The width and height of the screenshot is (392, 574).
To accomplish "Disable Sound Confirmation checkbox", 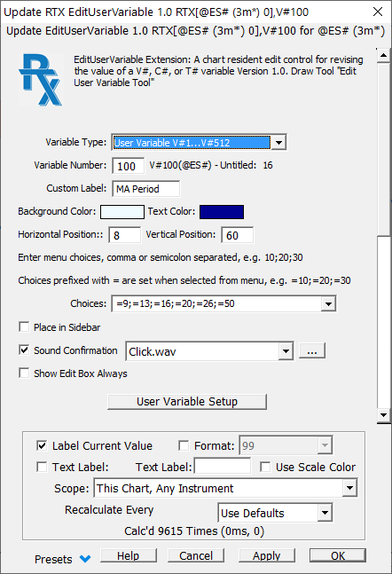I will click(24, 350).
